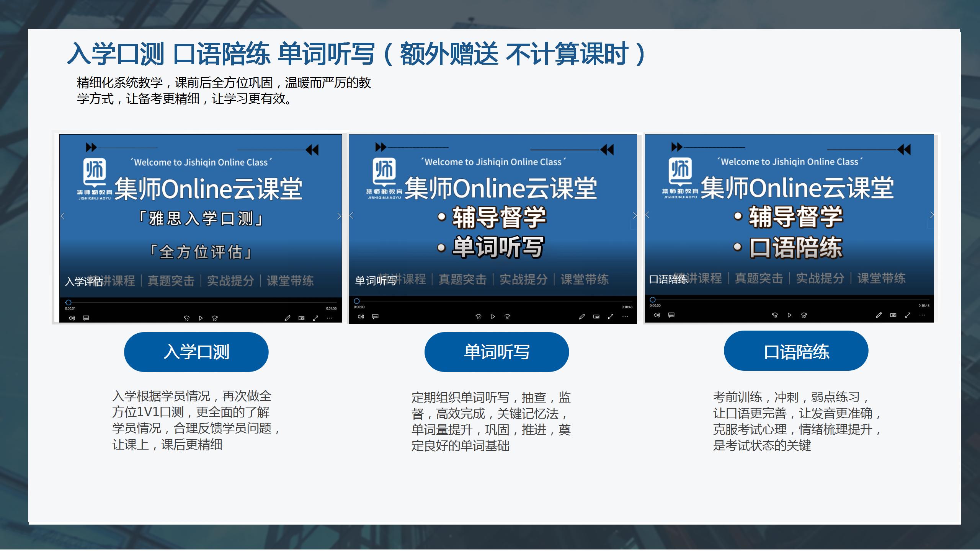Skip forward 30 seconds in 口语陪练 video
The width and height of the screenshot is (980, 551).
pos(804,315)
